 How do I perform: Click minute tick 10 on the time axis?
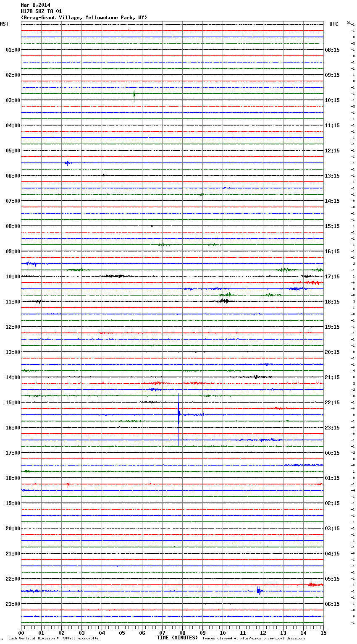pos(223,633)
